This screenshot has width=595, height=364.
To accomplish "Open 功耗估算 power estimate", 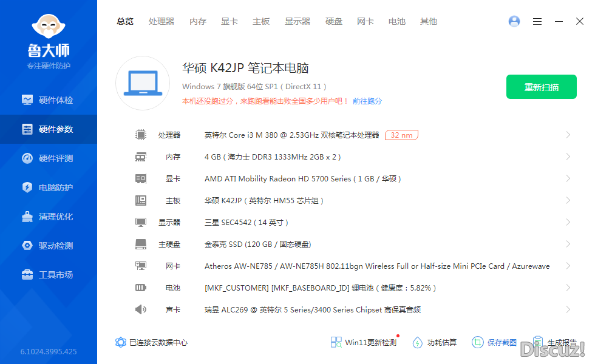I will (435, 342).
